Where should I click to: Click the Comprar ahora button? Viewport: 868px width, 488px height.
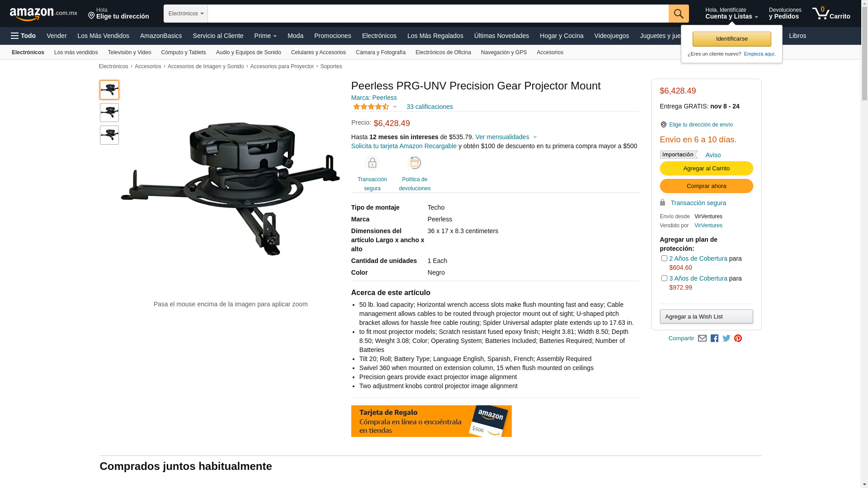(x=706, y=186)
